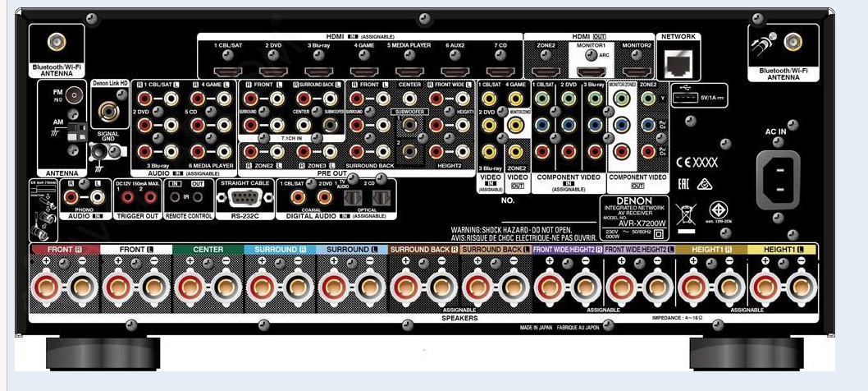Click the right Bluetooth/Wi-Fi antenna connector
The height and width of the screenshot is (391, 868).
click(793, 40)
